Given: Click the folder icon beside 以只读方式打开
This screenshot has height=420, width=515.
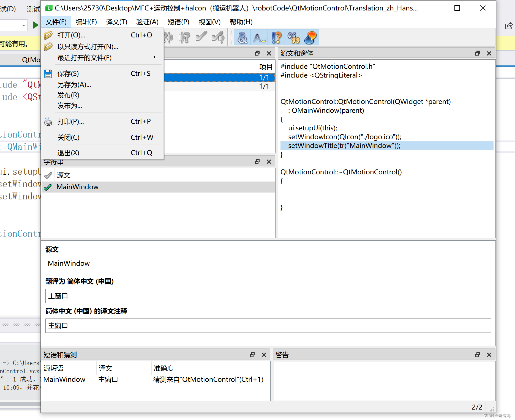Looking at the screenshot, I should coord(48,47).
